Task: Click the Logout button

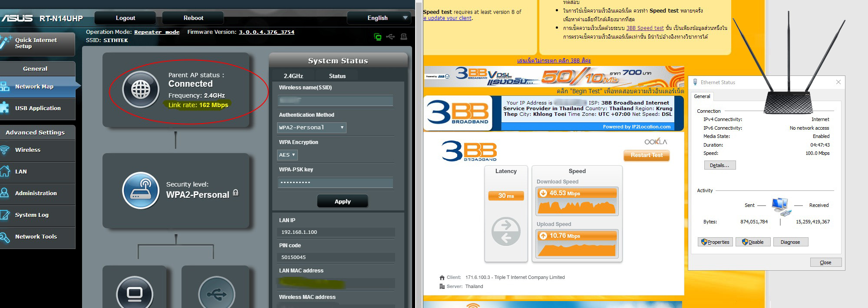Action: [x=125, y=18]
